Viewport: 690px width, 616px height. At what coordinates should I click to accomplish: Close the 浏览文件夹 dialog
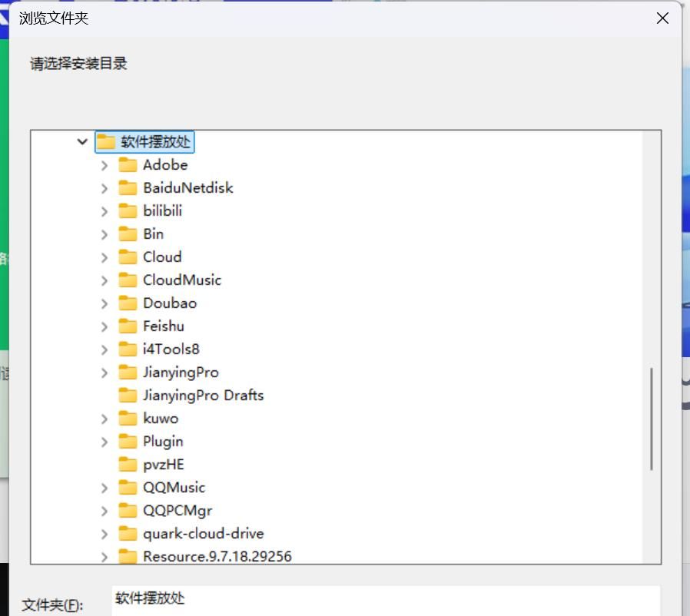click(x=662, y=18)
